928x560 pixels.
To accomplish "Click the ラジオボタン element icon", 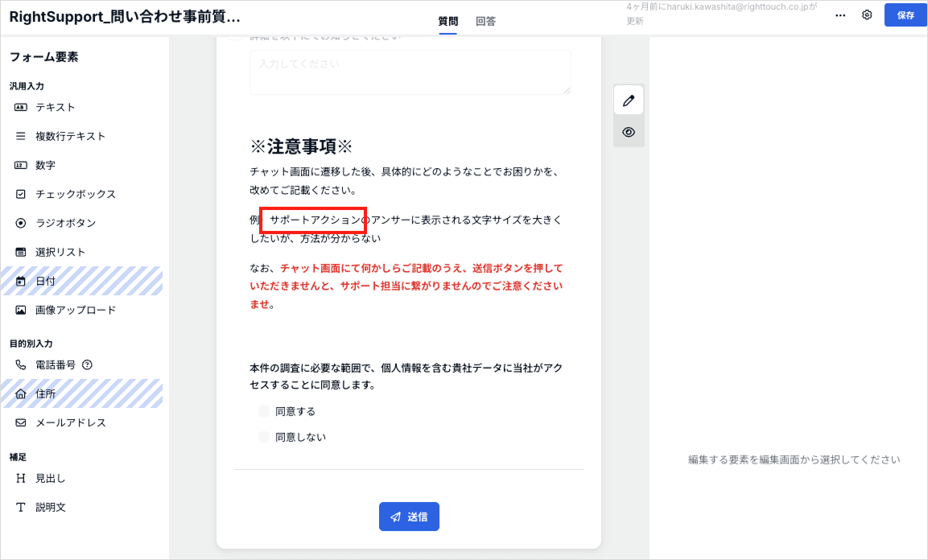I will pos(21,223).
